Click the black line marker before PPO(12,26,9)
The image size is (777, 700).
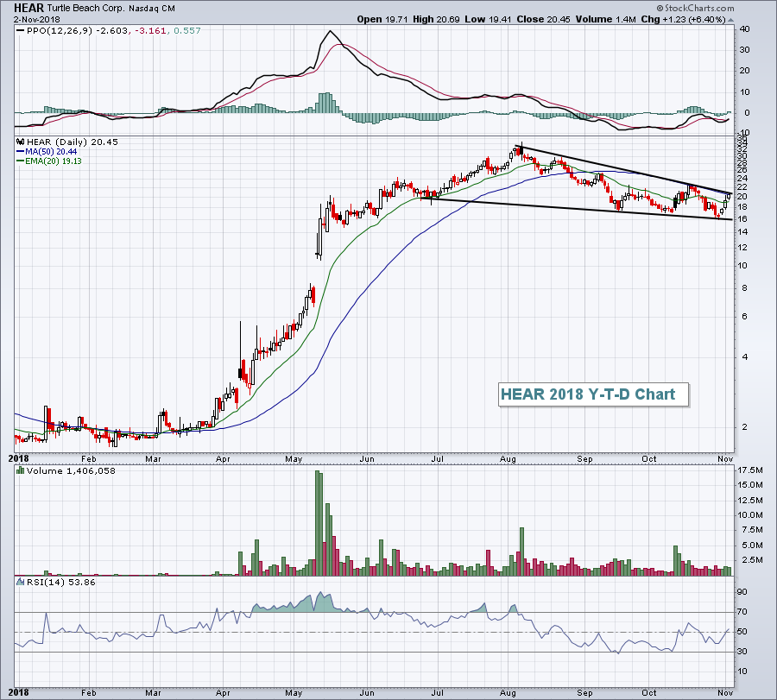click(21, 31)
